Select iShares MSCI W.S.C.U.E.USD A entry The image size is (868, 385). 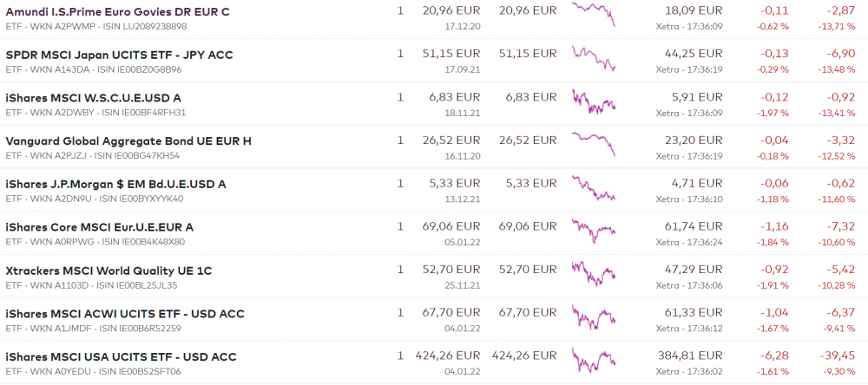(93, 98)
